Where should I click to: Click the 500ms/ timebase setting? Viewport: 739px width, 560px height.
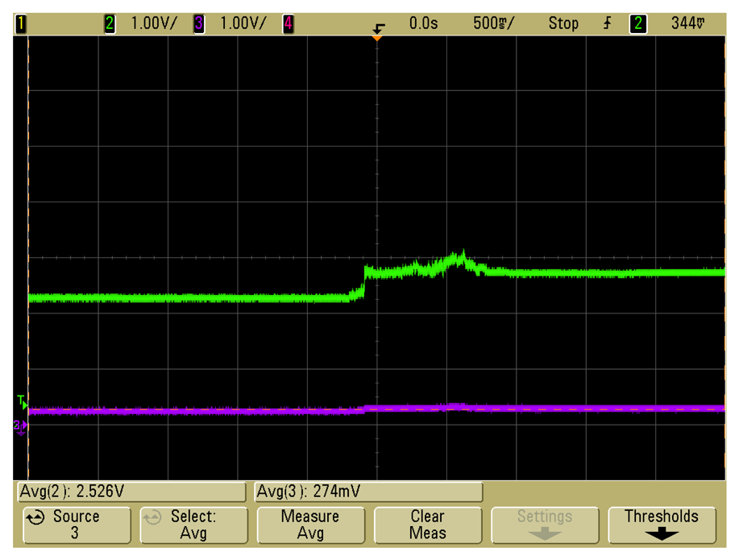point(493,23)
